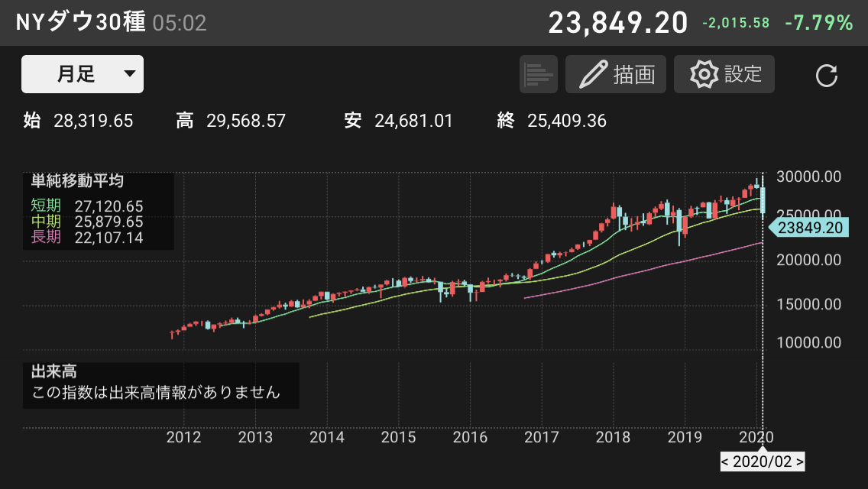Click the 2012 label on the time axis
868x489 pixels.
pos(184,437)
